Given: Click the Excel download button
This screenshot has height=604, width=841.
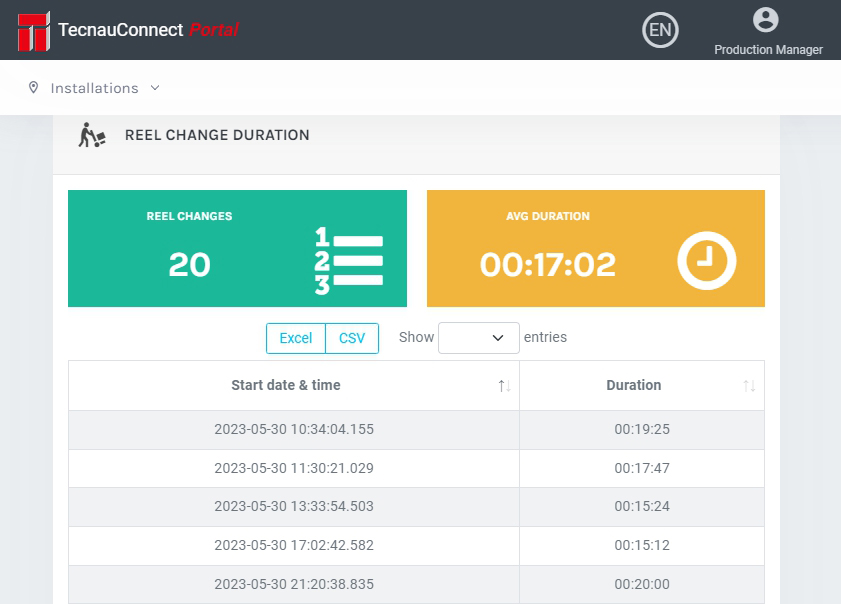Looking at the screenshot, I should click(x=296, y=338).
